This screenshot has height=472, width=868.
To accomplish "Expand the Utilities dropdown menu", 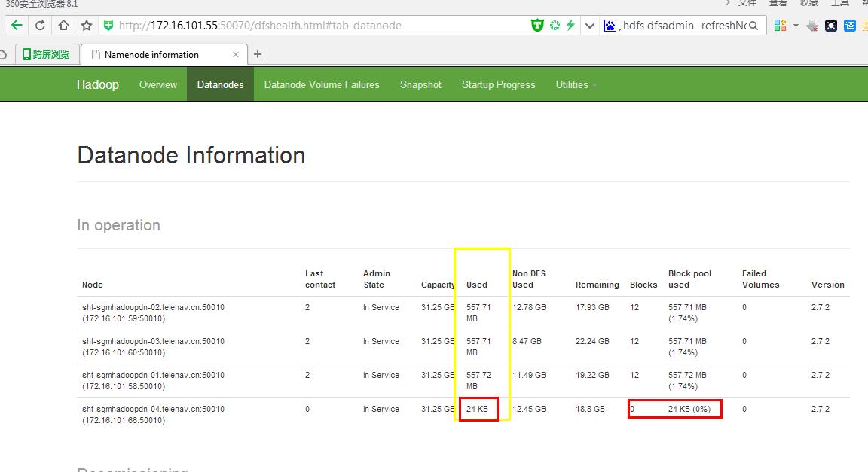I will (x=576, y=84).
